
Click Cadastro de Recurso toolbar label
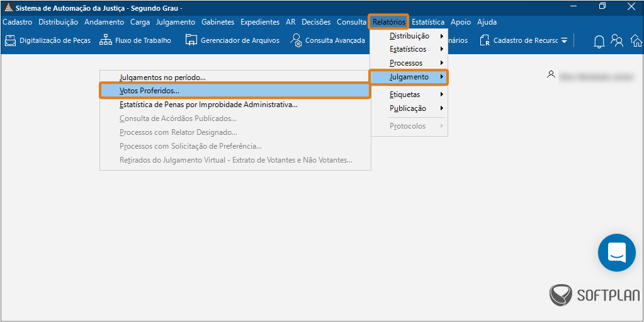[x=526, y=40]
